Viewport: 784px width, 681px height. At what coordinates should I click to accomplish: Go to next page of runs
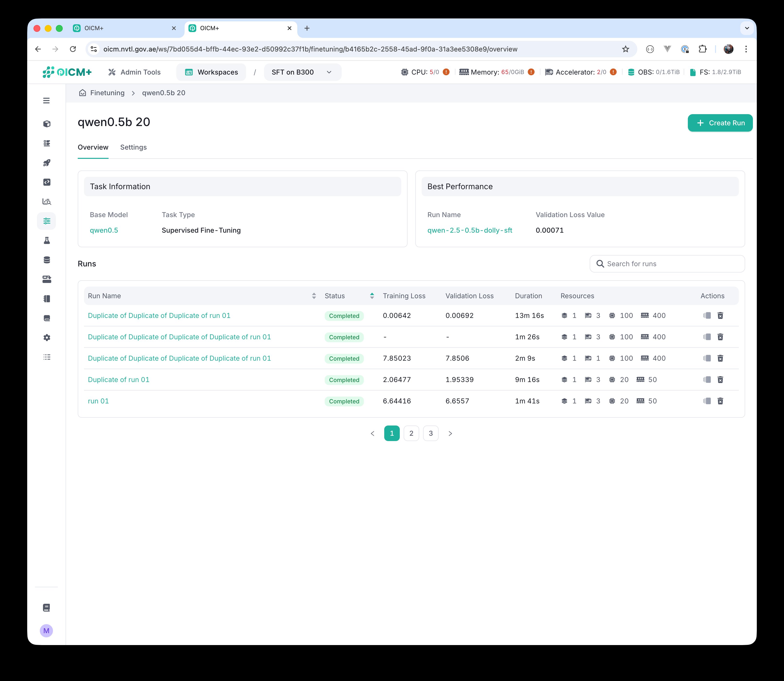pyautogui.click(x=450, y=434)
